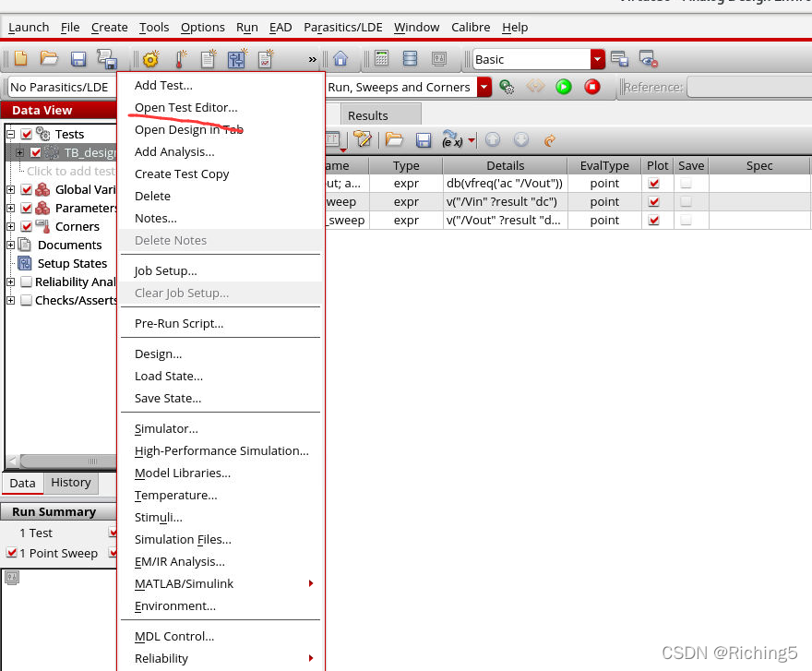Viewport: 812px width, 671px height.
Task: Toggle Save checkbox for v("/Vin") row
Action: coord(686,201)
